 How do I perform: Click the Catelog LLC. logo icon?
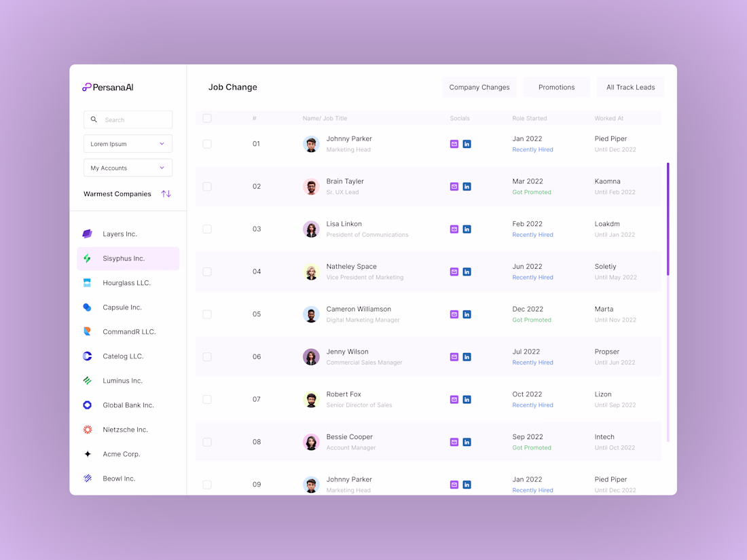pyautogui.click(x=87, y=356)
